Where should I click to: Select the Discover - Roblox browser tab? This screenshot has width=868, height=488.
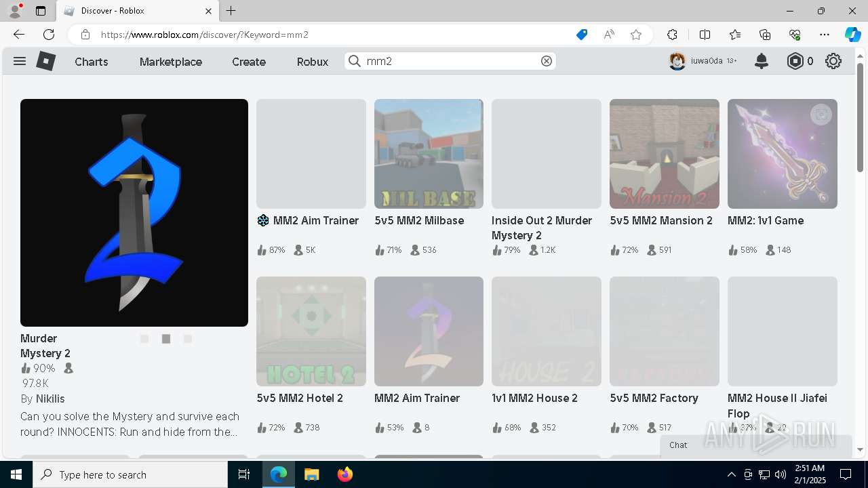click(138, 11)
